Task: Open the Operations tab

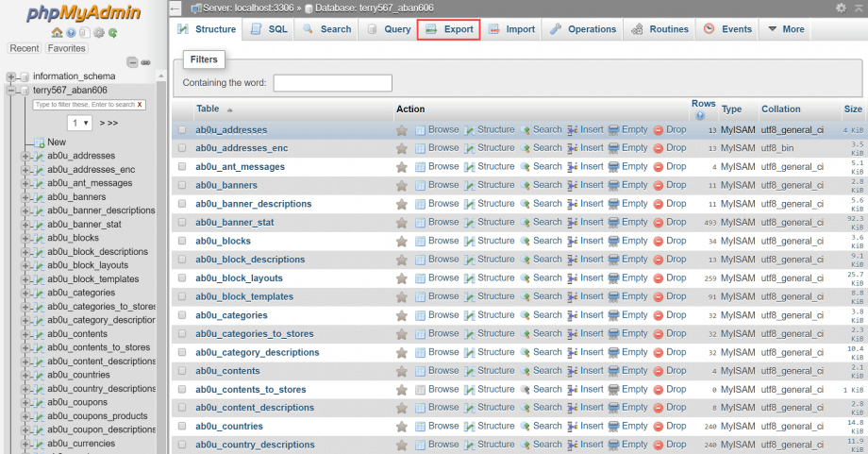Action: 583,29
